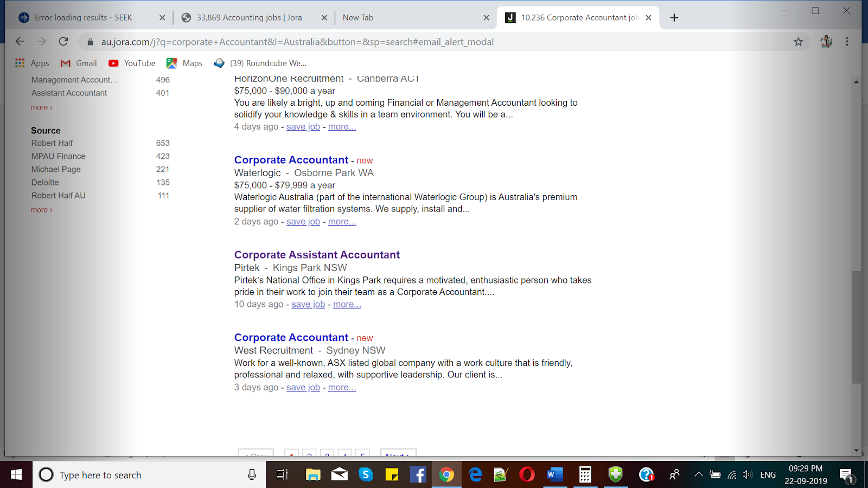Filter results by Robert Half source
This screenshot has height=488, width=868.
pos(52,143)
